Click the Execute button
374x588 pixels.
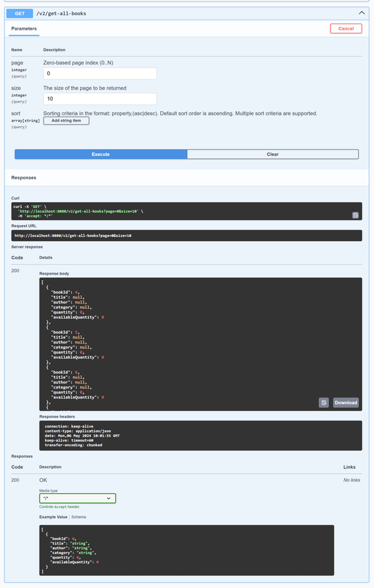click(101, 154)
